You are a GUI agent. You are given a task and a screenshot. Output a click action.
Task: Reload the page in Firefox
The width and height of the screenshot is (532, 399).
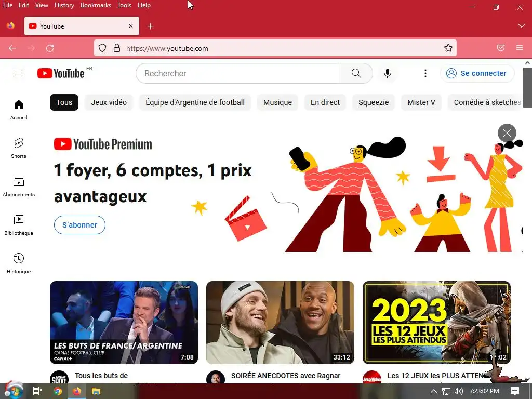[x=50, y=48]
